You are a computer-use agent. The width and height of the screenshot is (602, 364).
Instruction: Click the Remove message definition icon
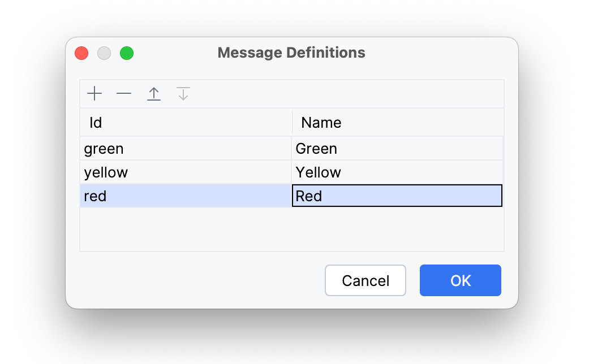tap(124, 93)
